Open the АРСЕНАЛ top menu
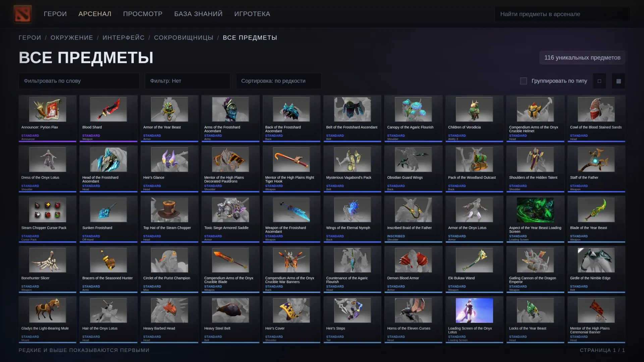This screenshot has width=644, height=362. point(95,14)
